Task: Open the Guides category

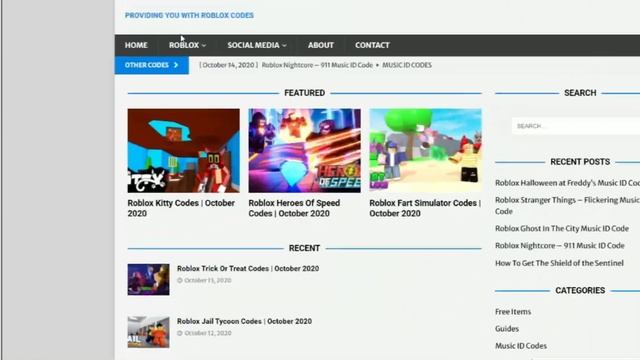Action: coord(507,329)
